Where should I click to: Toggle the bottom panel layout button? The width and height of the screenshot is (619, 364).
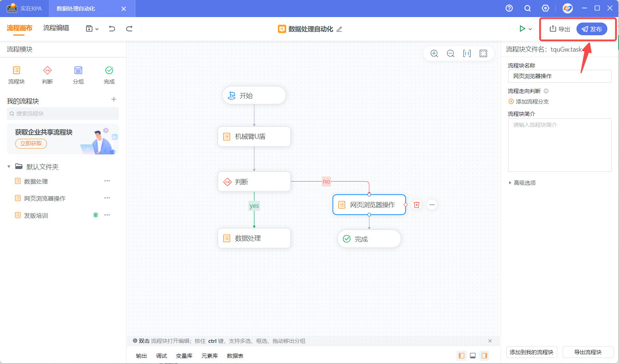[x=473, y=356]
